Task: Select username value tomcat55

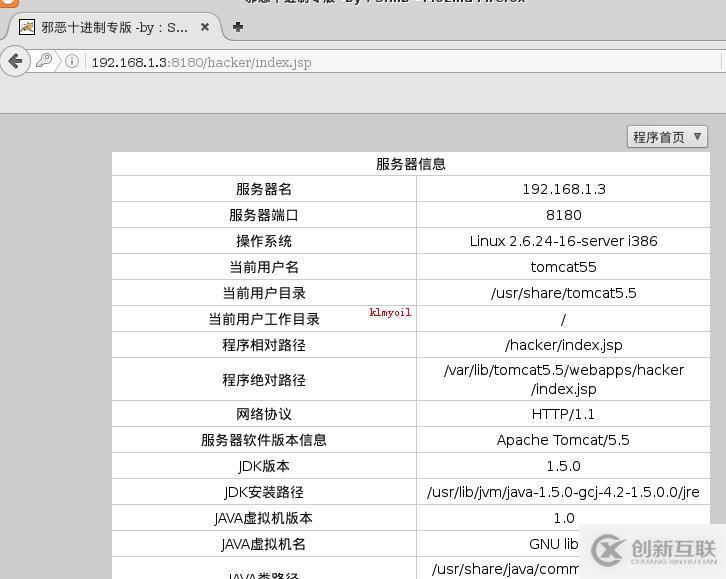Action: point(563,267)
